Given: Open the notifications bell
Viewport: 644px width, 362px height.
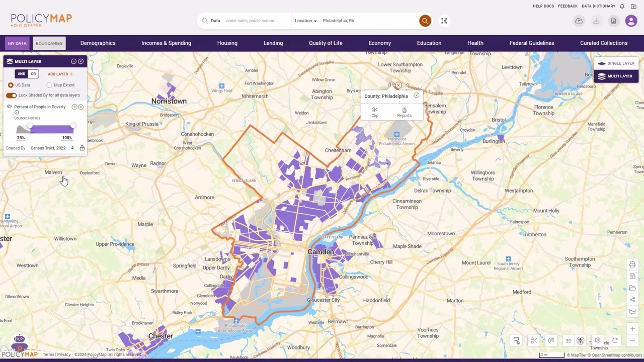Looking at the screenshot, I should tap(622, 6).
